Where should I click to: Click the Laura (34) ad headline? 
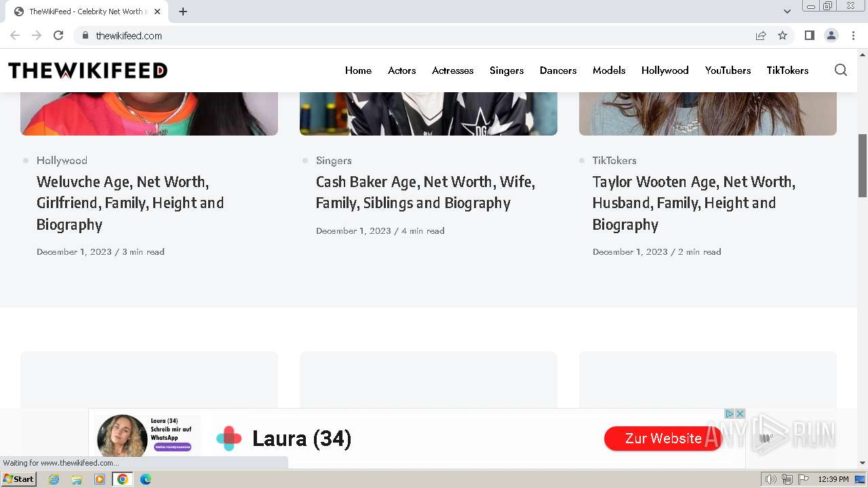click(x=302, y=439)
